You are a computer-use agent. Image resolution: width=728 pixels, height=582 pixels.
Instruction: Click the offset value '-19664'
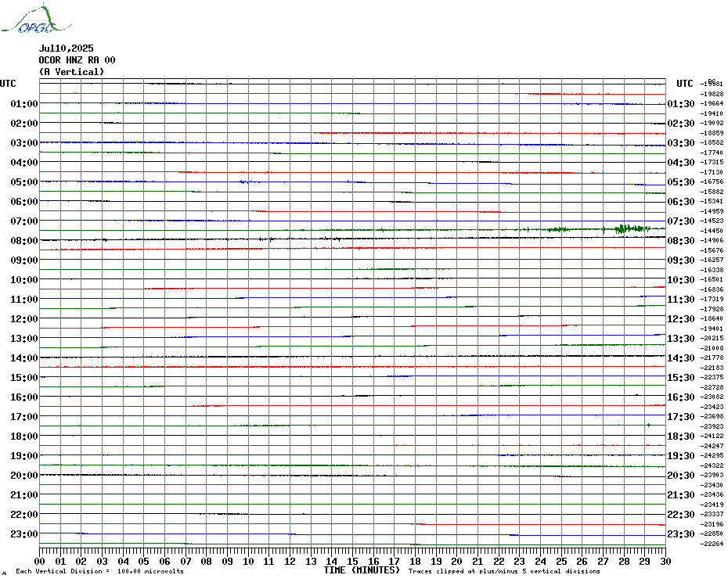pyautogui.click(x=712, y=103)
